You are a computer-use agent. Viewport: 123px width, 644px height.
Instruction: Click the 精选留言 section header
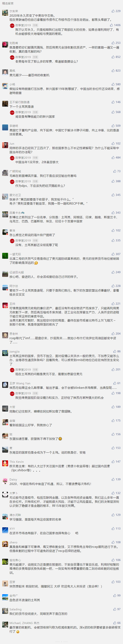[x=8, y=4]
